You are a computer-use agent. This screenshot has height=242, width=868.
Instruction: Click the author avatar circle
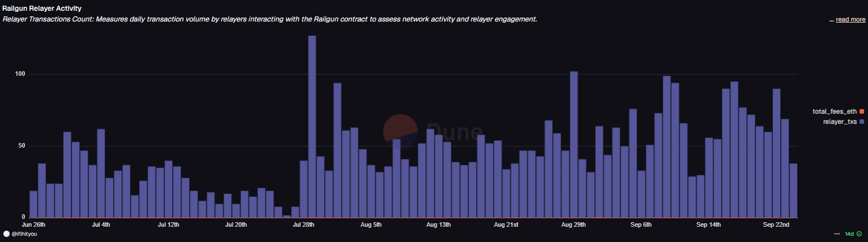coord(6,234)
